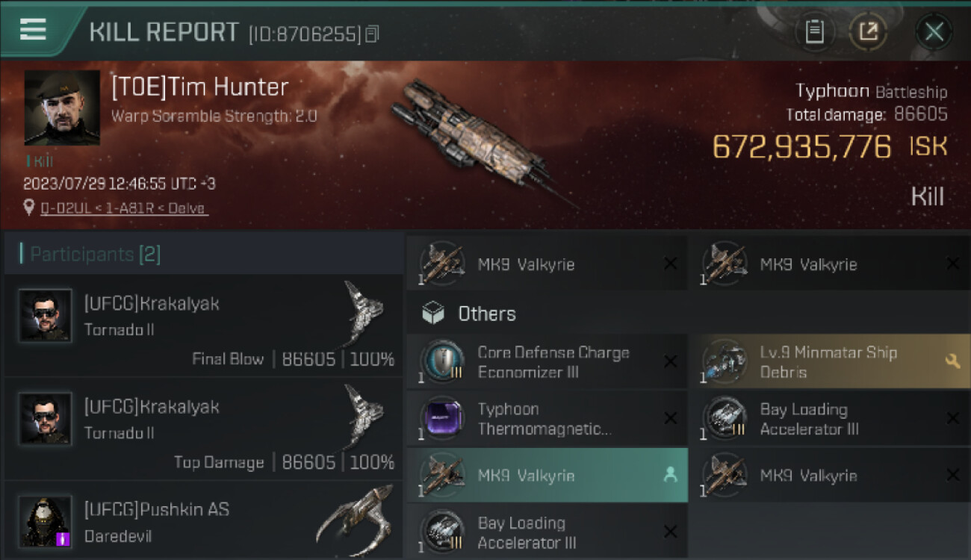Click Krakalyak's Final Blow portrait

pos(46,315)
